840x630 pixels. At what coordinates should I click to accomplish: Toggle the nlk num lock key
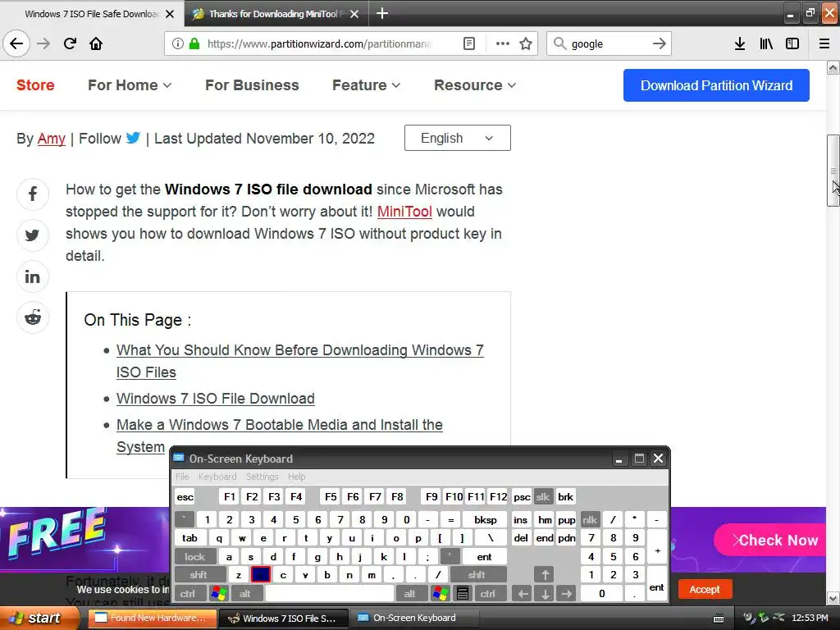tap(590, 519)
